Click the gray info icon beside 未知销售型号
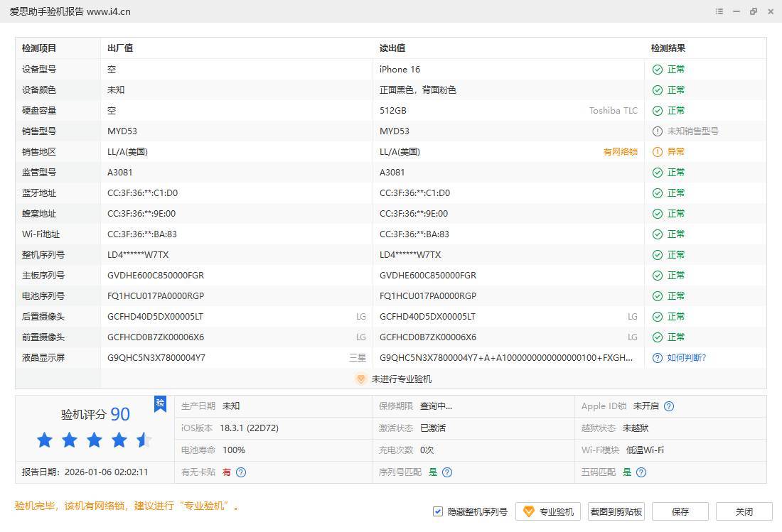Screen dimensions: 782x532 658,131
